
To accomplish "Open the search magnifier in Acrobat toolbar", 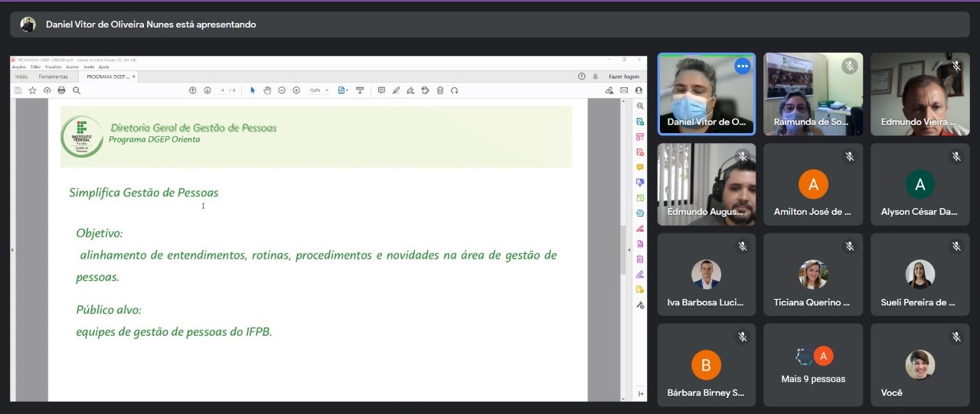I will coord(77,90).
